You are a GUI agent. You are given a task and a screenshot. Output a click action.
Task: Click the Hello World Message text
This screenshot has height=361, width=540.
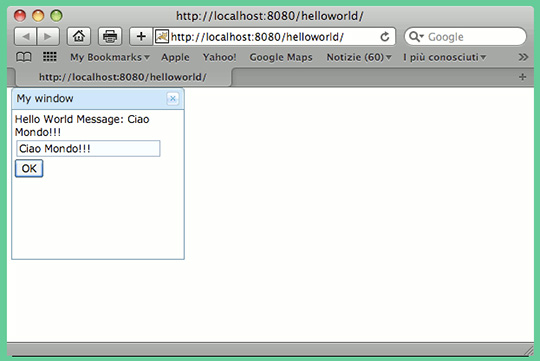(82, 126)
